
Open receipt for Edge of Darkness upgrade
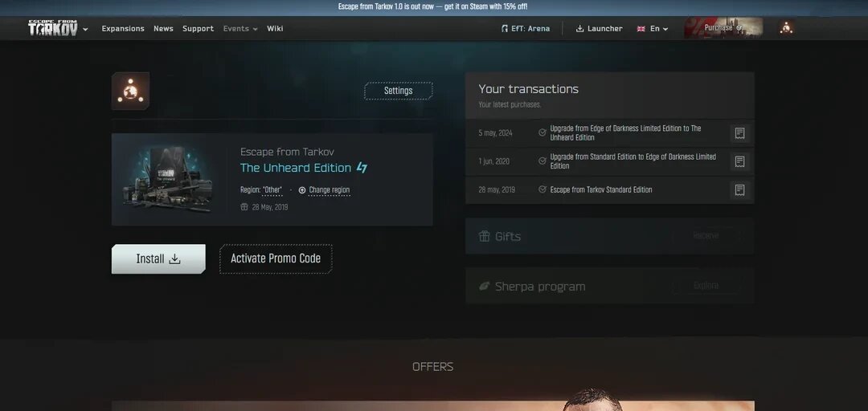(739, 161)
